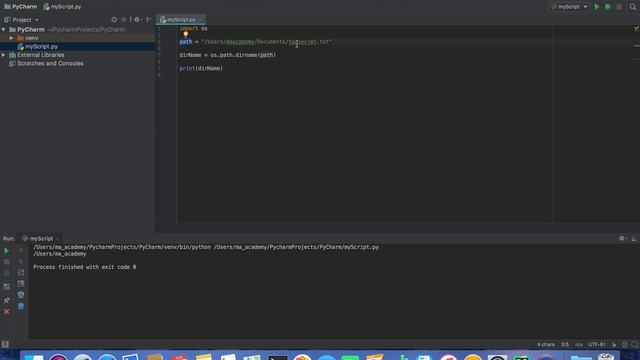The height and width of the screenshot is (360, 640).
Task: Click the green inspection checkmark in editor corner
Action: pos(636,28)
